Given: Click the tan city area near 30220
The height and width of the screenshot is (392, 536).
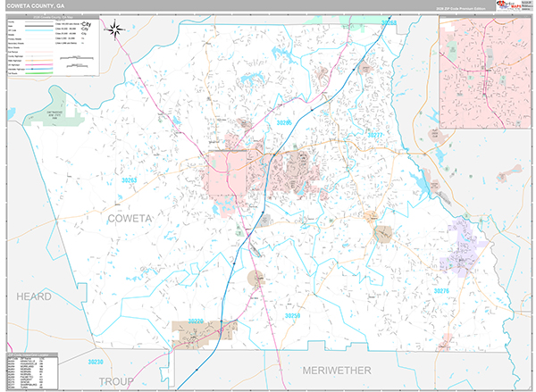Looking at the screenshot, I should click(204, 334).
